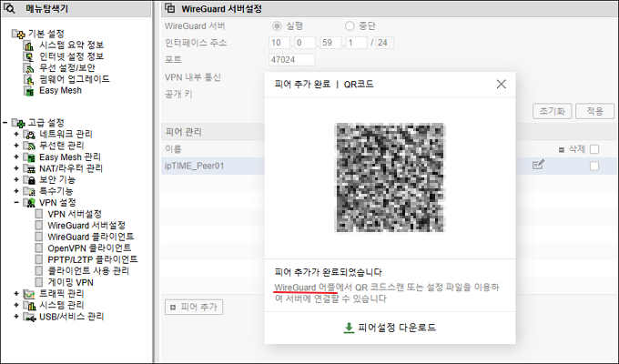The height and width of the screenshot is (364, 619).
Task: Select the 중단 radio button
Action: pos(350,26)
